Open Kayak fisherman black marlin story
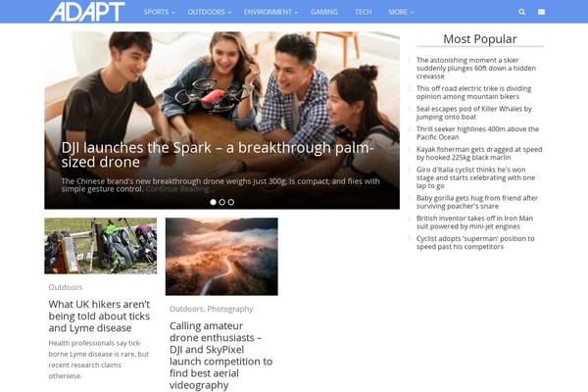588x392 pixels. [479, 153]
